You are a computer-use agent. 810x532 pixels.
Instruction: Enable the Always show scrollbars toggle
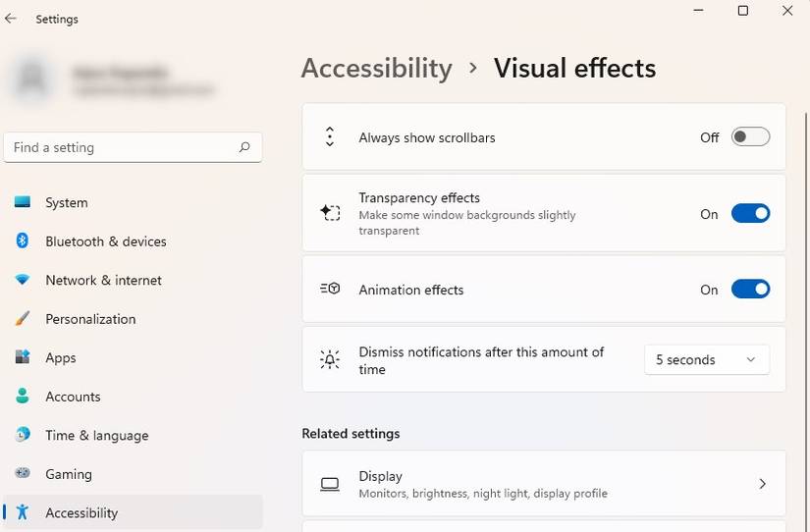tap(750, 137)
